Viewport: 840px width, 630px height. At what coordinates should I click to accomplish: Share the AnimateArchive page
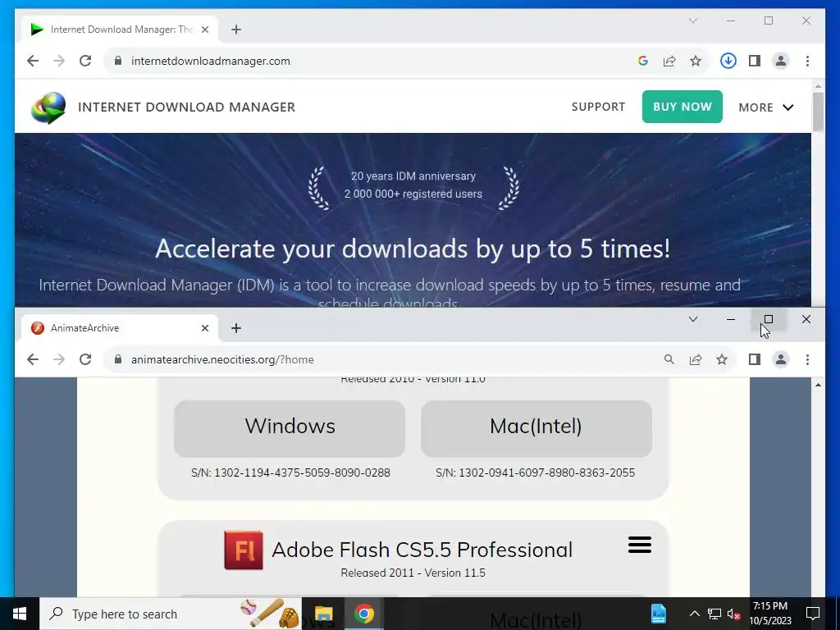(696, 359)
